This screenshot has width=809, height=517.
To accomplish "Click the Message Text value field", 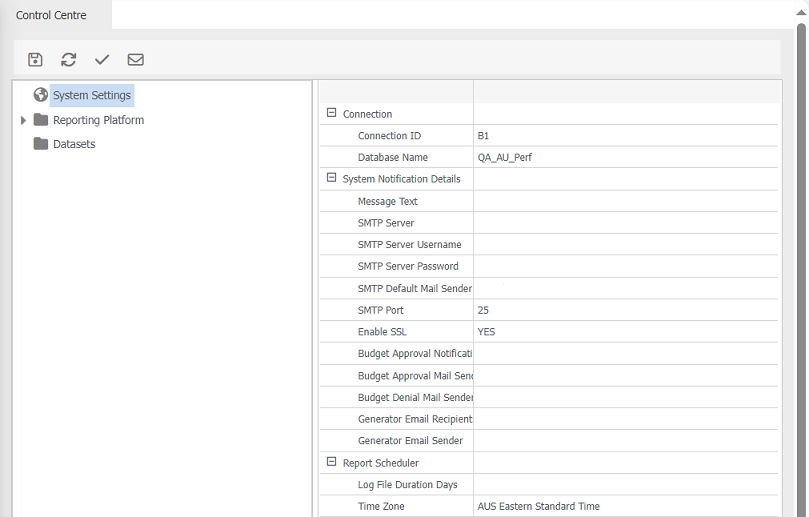I will pyautogui.click(x=625, y=201).
